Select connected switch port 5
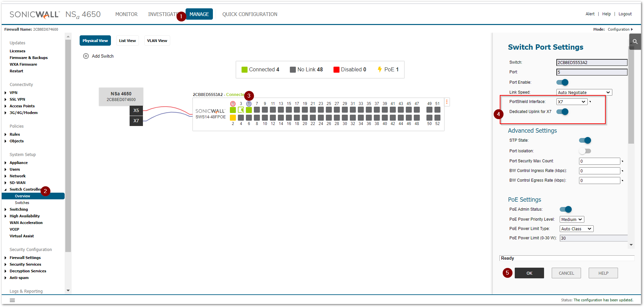 coord(249,110)
